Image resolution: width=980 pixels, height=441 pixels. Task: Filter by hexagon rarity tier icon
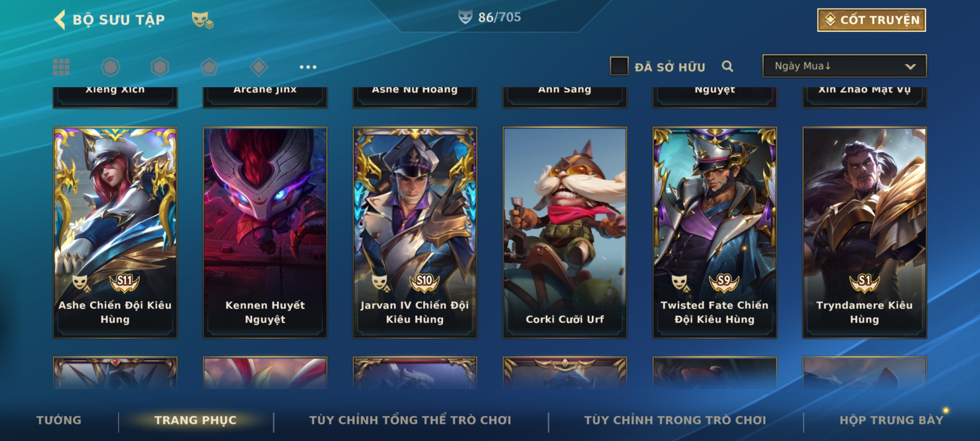click(x=160, y=67)
